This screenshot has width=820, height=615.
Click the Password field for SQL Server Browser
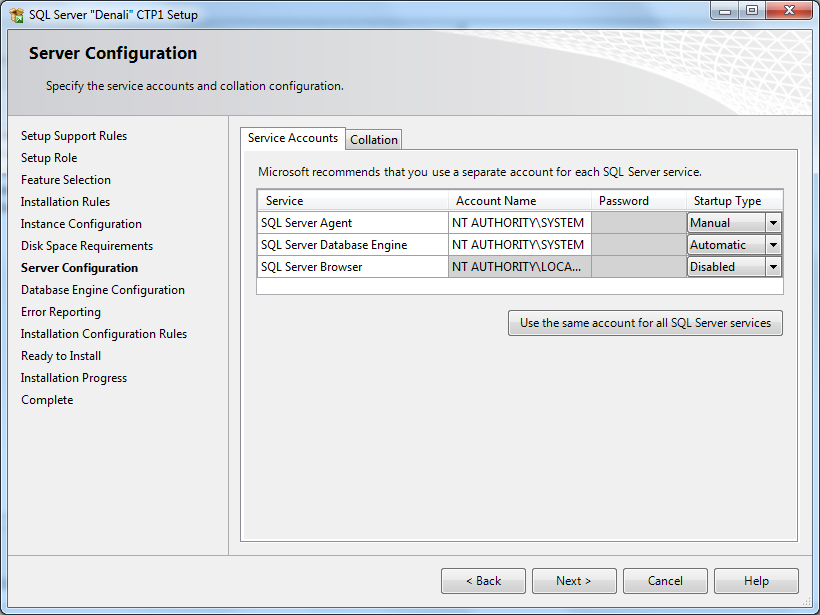[x=639, y=267]
